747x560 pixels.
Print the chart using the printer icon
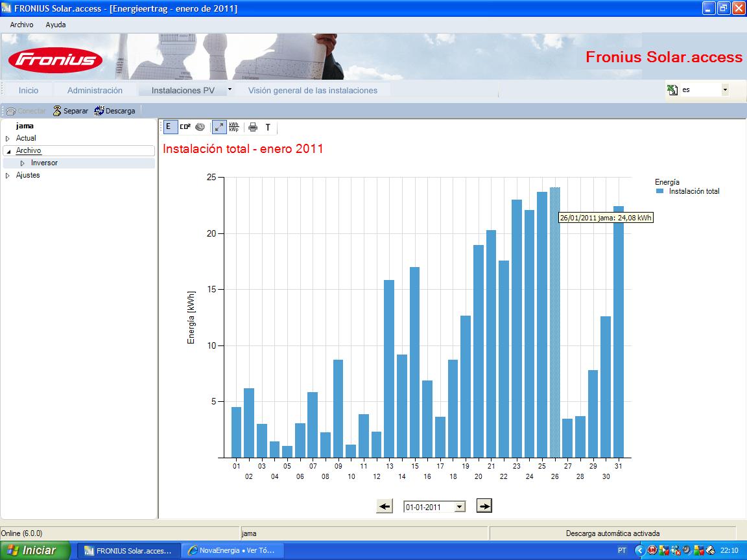[x=253, y=127]
